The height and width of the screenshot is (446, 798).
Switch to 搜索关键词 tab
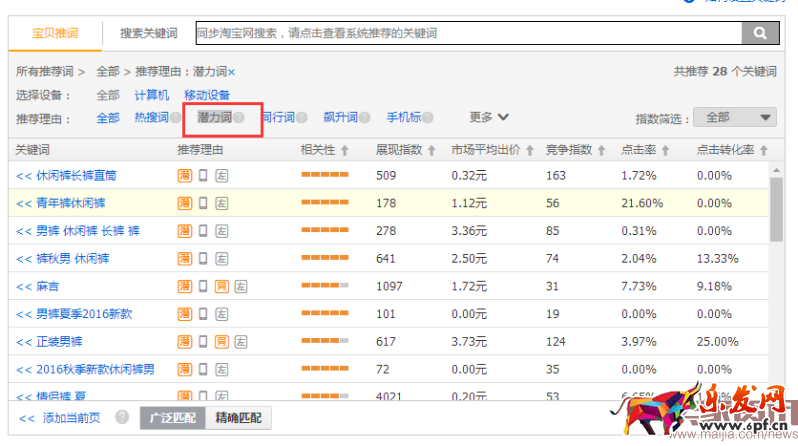[148, 33]
